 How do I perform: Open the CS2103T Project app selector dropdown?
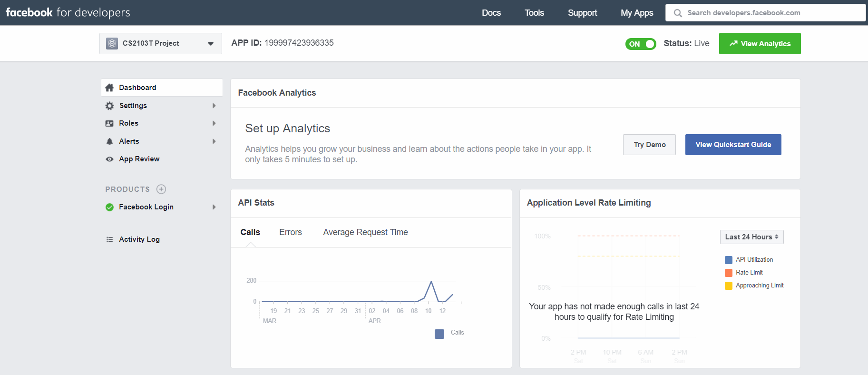pos(161,43)
